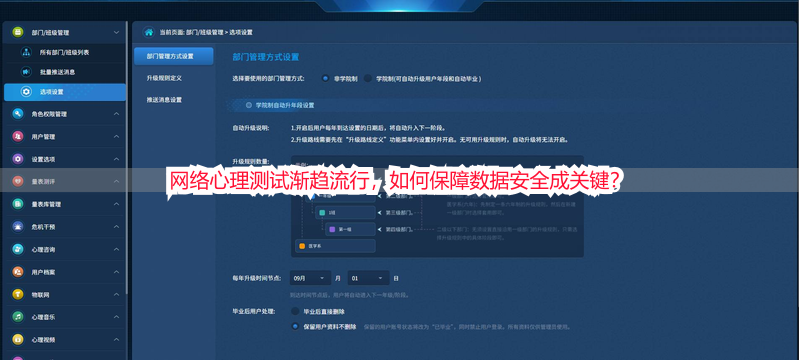
Task: Click the 部门管理方式设置 blue heading text
Action: coord(265,57)
